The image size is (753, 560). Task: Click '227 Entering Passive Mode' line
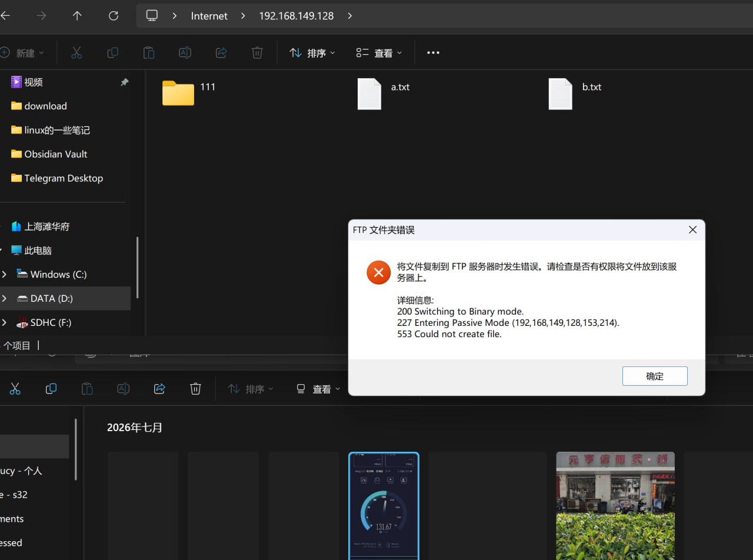point(508,323)
